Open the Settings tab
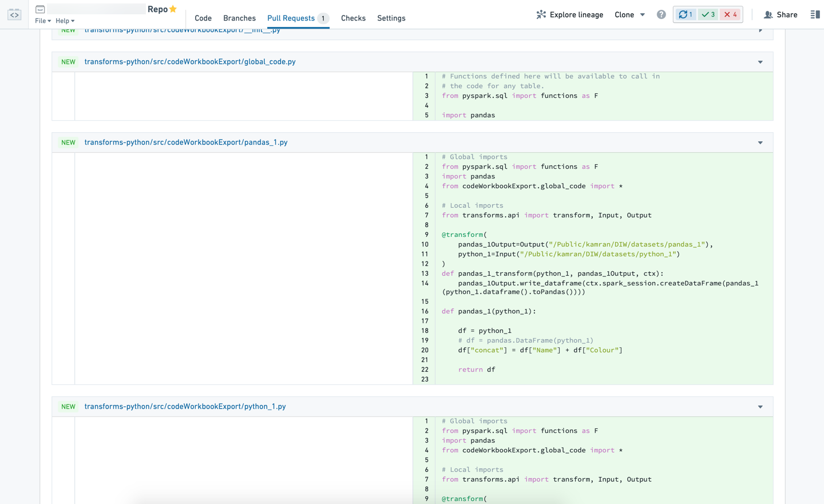Viewport: 824px width, 504px height. (391, 18)
